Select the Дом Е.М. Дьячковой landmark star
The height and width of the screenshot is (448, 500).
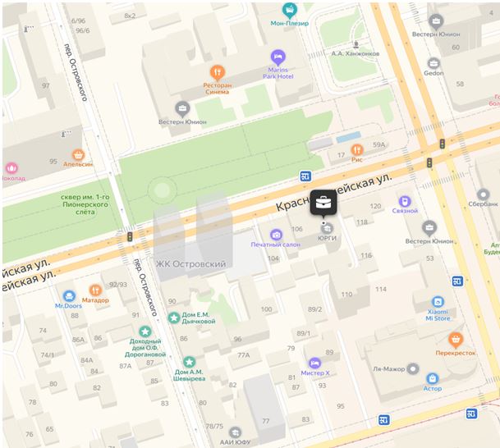[x=174, y=318]
